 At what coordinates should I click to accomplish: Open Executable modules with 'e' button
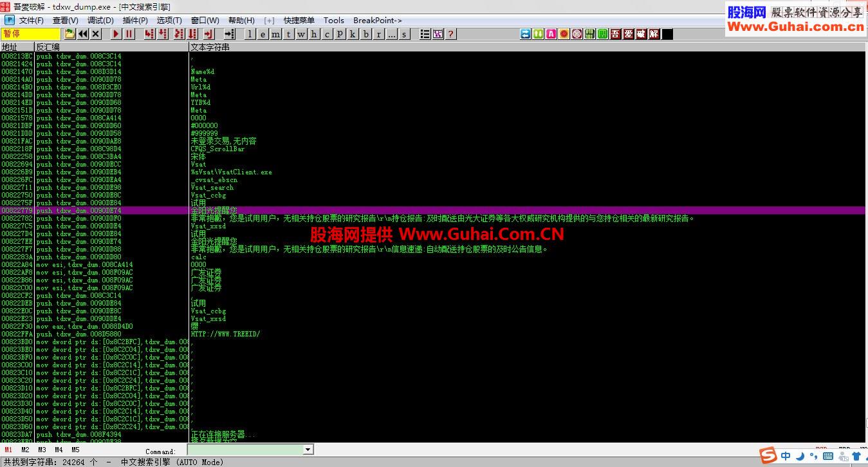coord(263,34)
